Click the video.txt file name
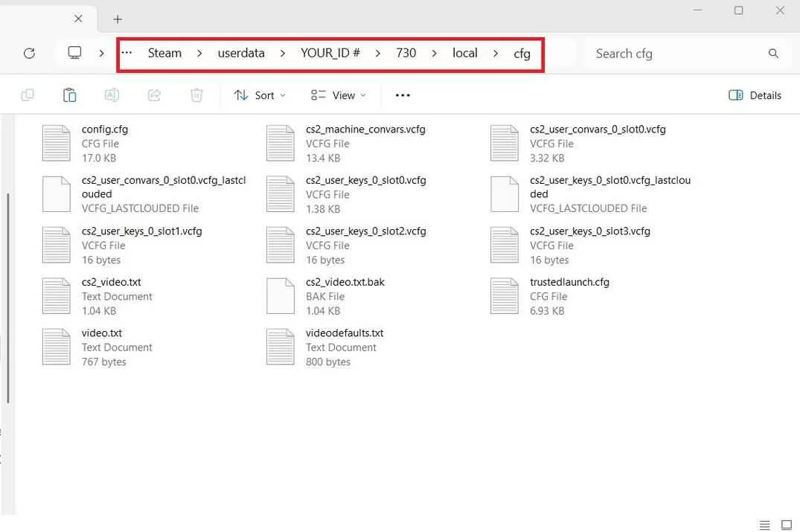Screen dimensions: 800x532 coord(101,333)
